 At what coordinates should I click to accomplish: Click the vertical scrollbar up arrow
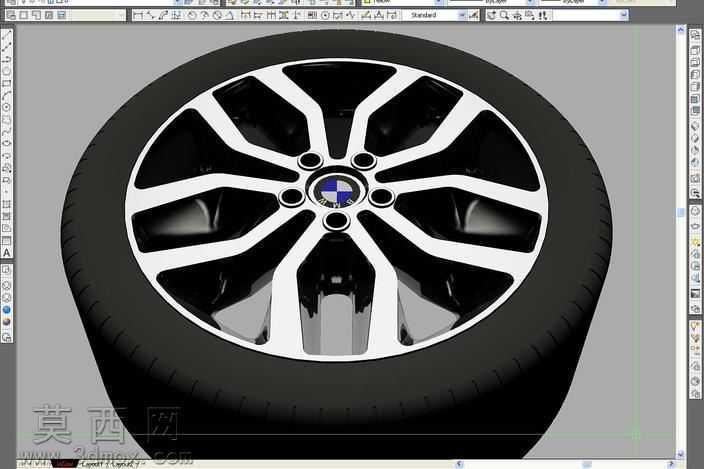680,30
